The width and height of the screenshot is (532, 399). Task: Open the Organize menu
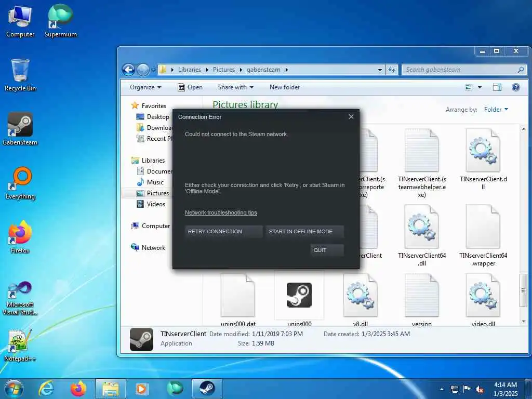click(145, 87)
